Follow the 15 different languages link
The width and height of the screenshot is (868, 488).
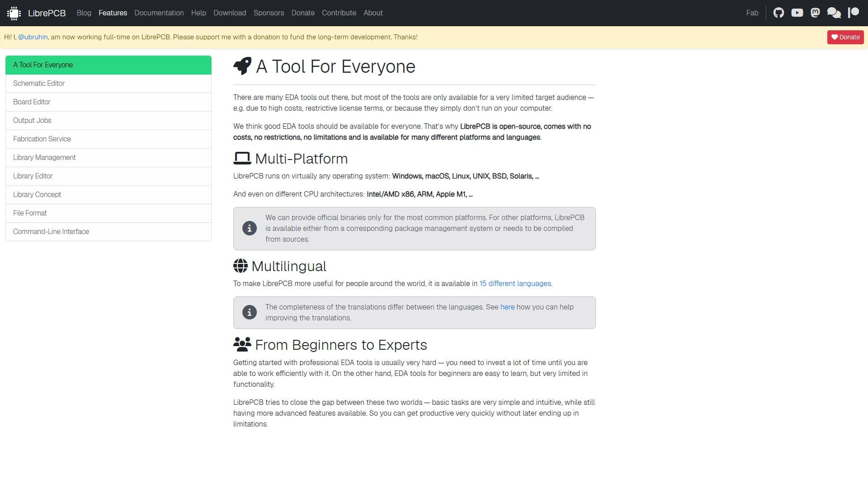515,283
